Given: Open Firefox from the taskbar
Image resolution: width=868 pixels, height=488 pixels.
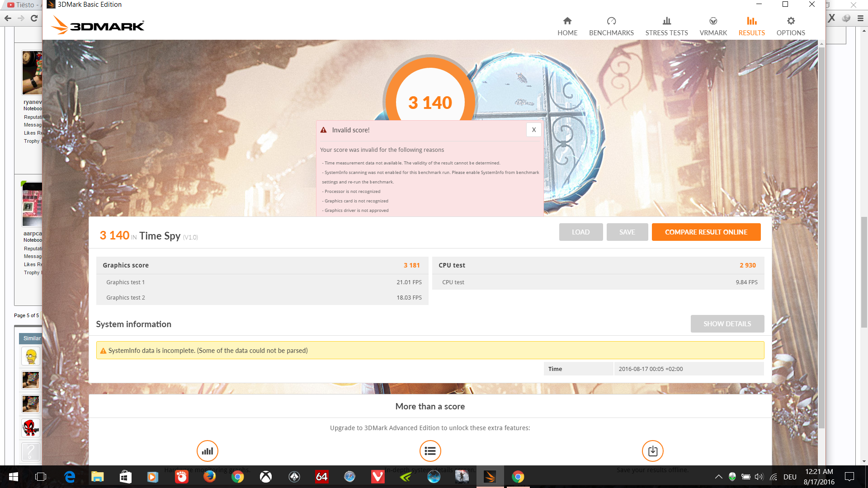Looking at the screenshot, I should [209, 477].
